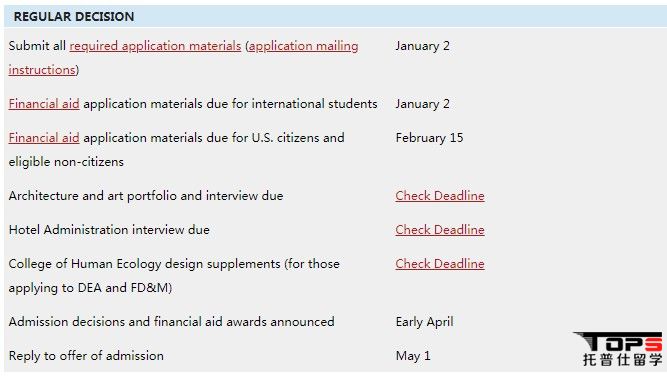Click the Early April announcement date

pos(424,322)
